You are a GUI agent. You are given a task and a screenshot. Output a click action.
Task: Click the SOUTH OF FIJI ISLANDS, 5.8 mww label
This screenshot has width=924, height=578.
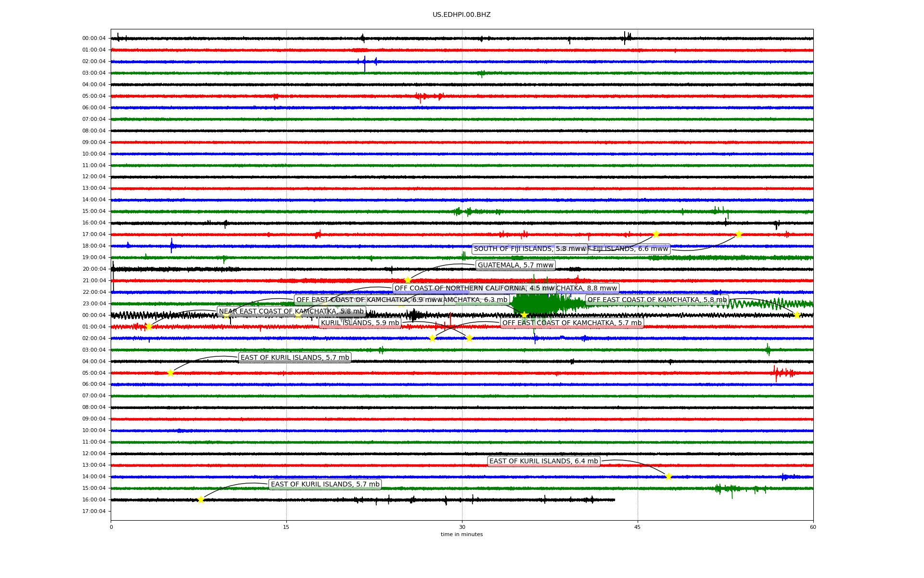[x=530, y=249]
